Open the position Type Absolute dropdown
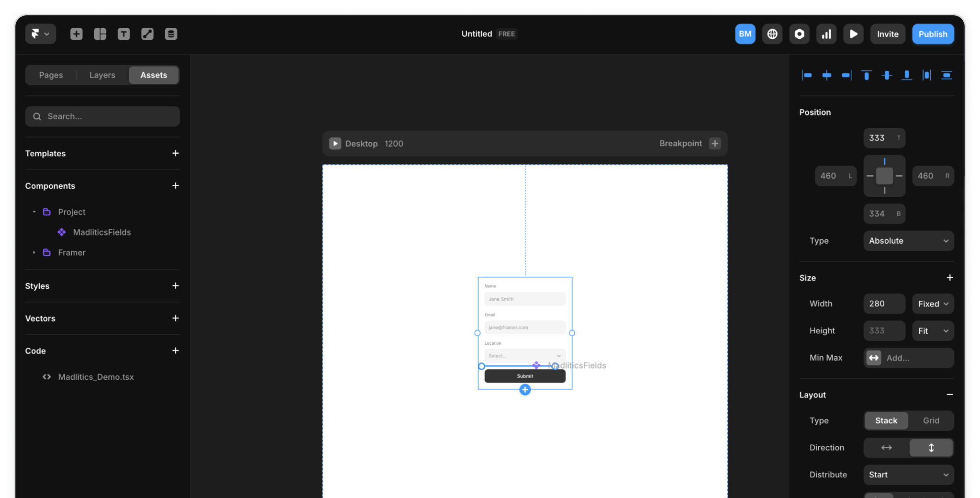Viewport: 980px width, 498px height. coord(909,241)
